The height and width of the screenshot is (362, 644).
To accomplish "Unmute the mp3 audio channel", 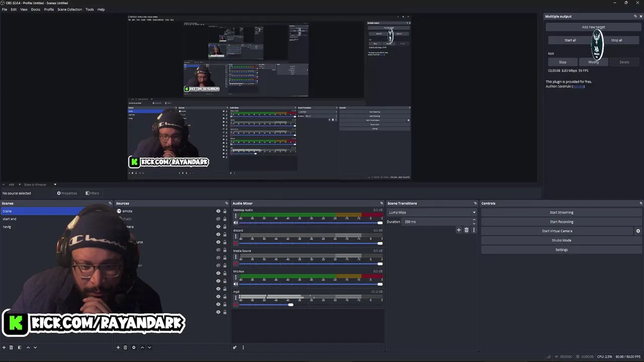I will point(236,304).
